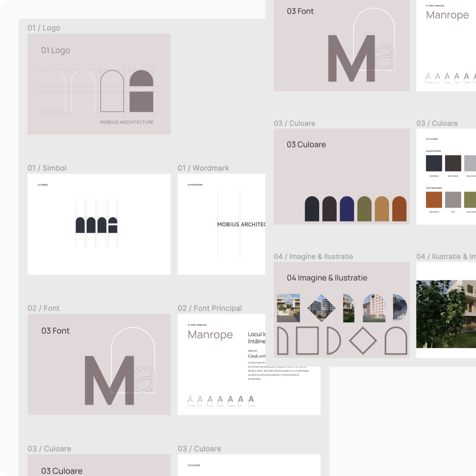Select the '01 / Logo' frame label
476x476 pixels.
[44, 28]
